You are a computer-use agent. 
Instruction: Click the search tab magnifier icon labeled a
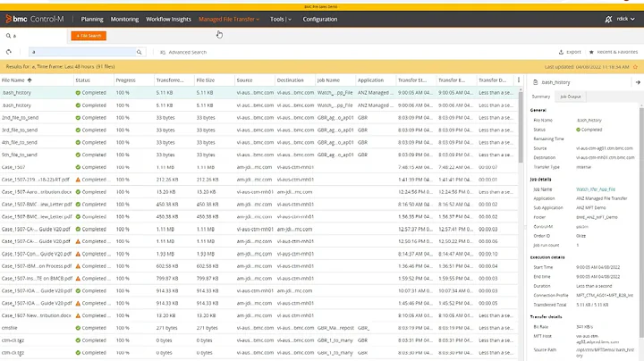[8, 36]
